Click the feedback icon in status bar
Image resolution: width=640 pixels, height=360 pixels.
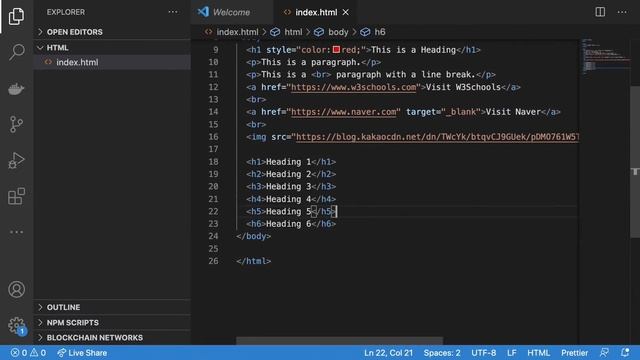click(604, 353)
